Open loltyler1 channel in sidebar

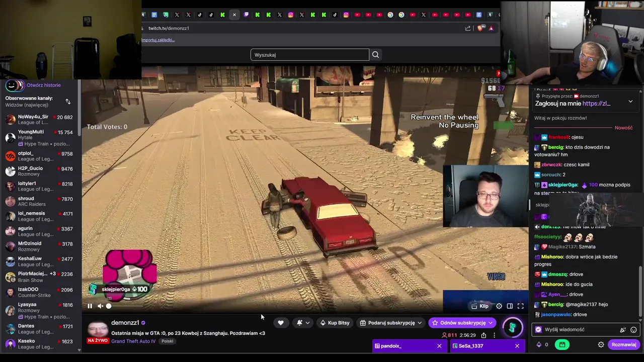point(40,186)
